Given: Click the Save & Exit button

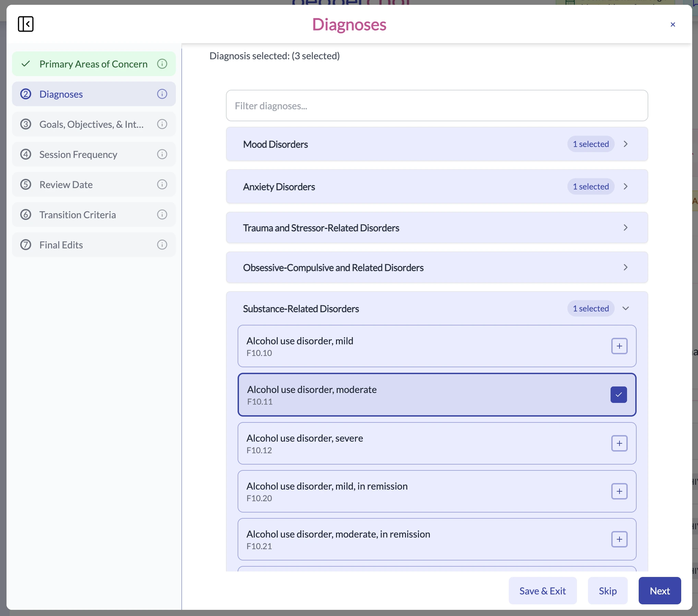Looking at the screenshot, I should click(542, 591).
